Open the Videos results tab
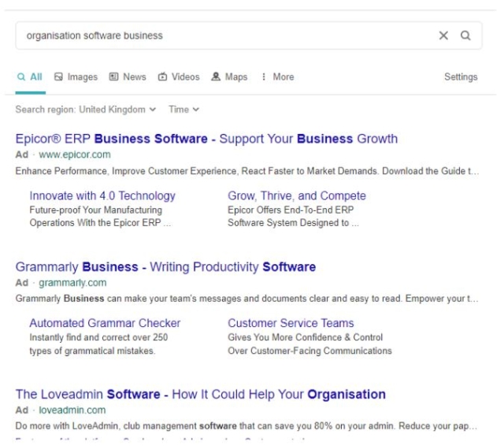 [x=179, y=77]
